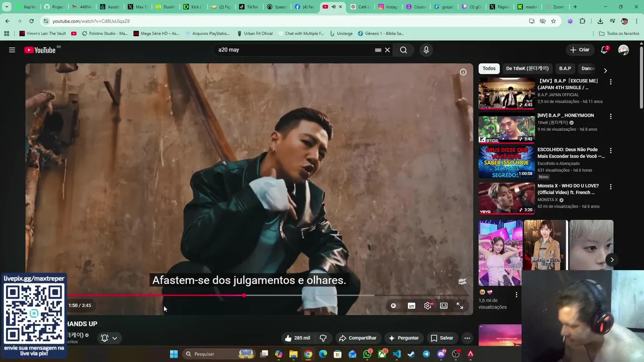The image size is (644, 362).
Task: Open Windows Start menu
Action: [174, 354]
